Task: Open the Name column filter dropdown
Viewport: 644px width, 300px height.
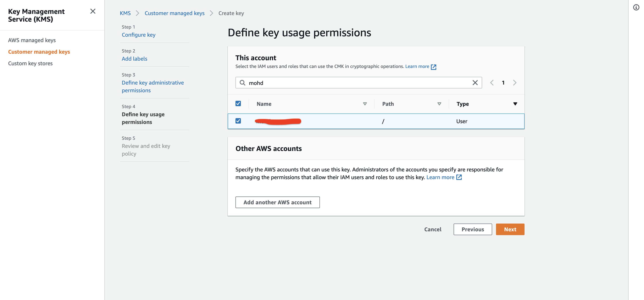Action: click(x=365, y=104)
